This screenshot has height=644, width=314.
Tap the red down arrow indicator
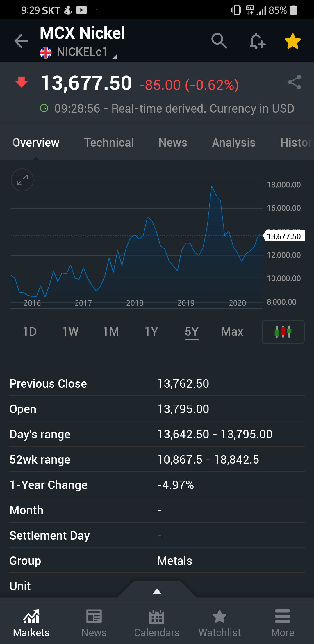point(22,82)
